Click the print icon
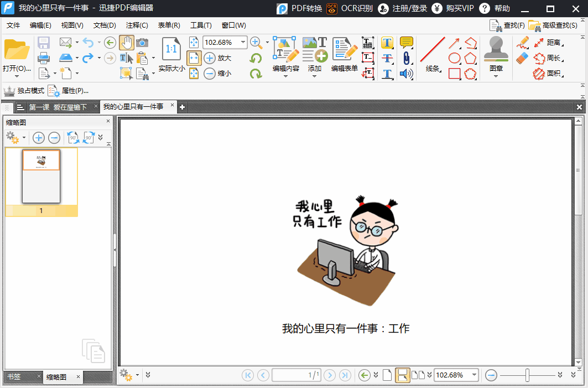The height and width of the screenshot is (388, 588). point(44,58)
